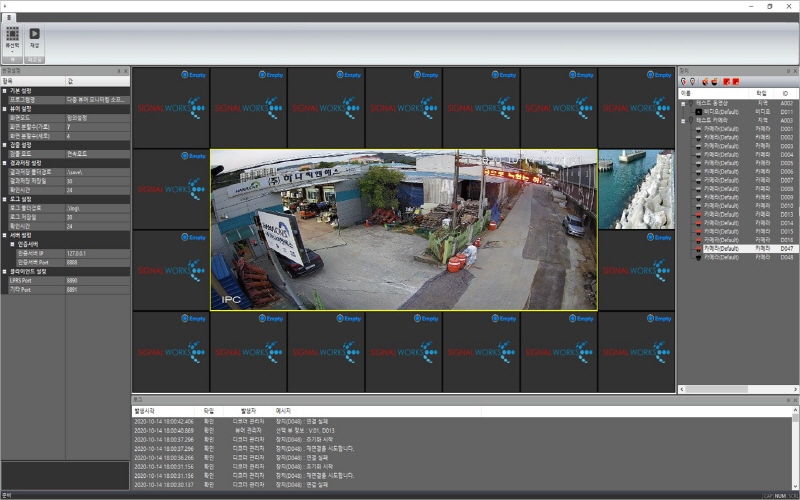The height and width of the screenshot is (500, 800).
Task: Select the Home ribbon tab
Action: click(x=9, y=17)
